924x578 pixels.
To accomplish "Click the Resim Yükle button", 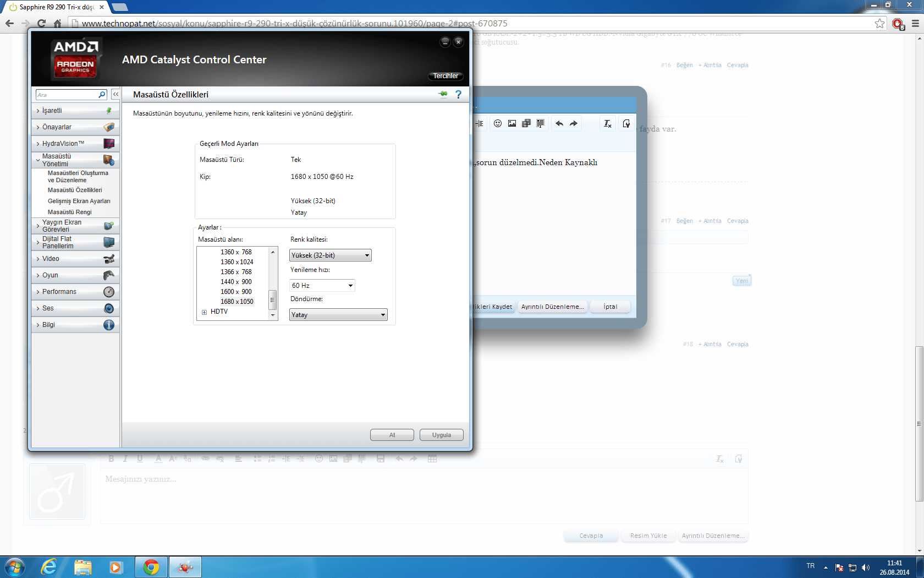I will (x=648, y=536).
